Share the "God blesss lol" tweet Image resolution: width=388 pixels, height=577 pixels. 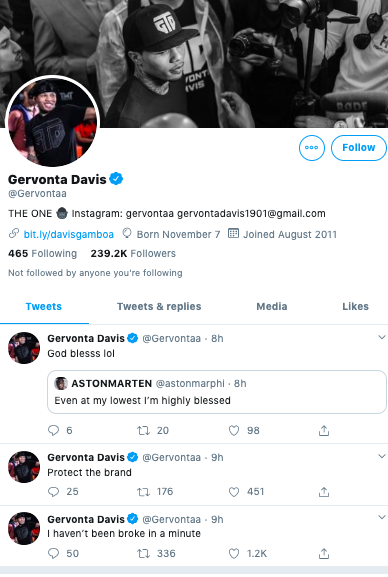(324, 430)
